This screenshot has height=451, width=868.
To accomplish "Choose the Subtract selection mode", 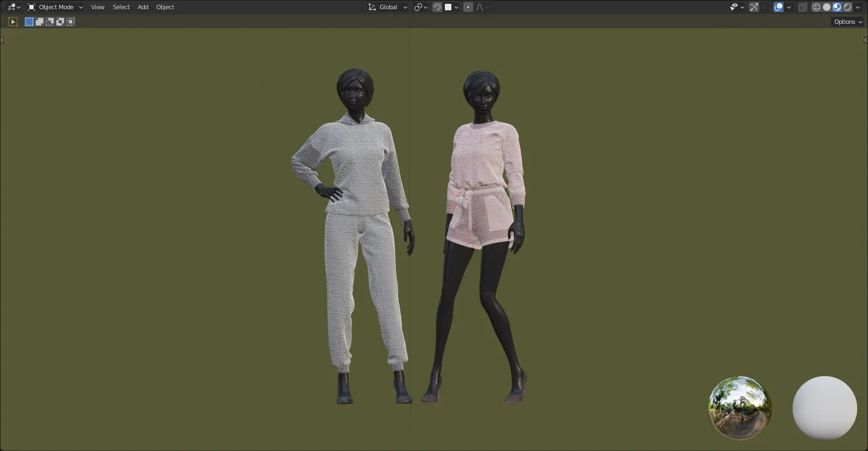I will pyautogui.click(x=50, y=22).
